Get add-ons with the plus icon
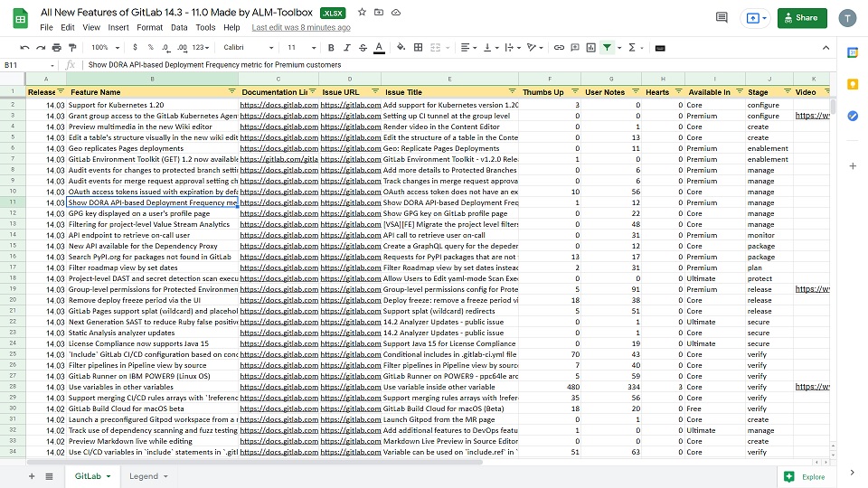This screenshot has width=868, height=488. pyautogui.click(x=853, y=166)
